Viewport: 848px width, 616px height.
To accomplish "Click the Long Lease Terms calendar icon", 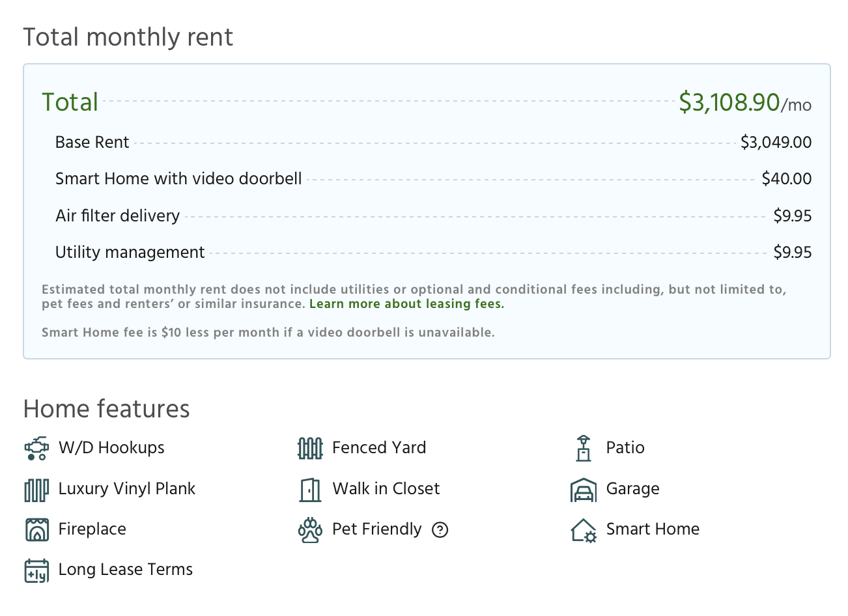I will pyautogui.click(x=36, y=570).
